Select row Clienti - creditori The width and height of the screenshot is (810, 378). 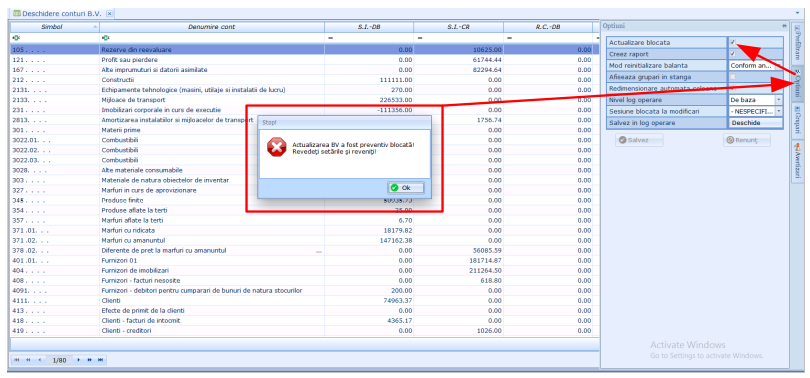point(304,330)
